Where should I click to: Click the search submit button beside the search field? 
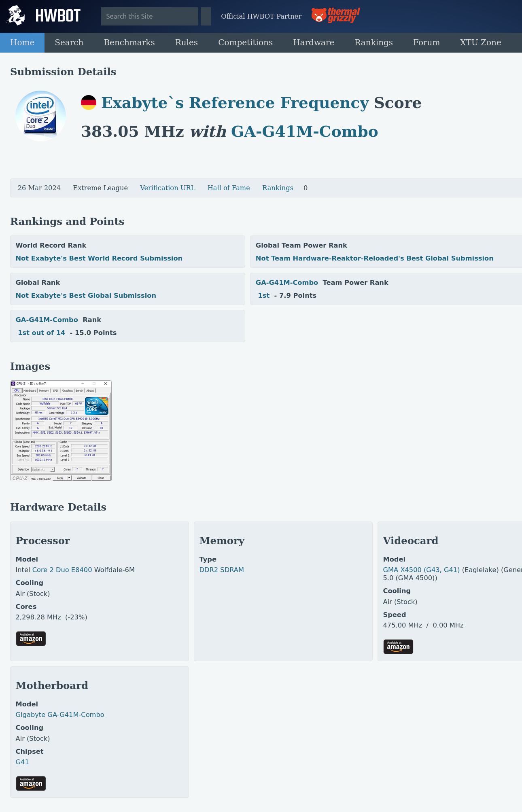206,16
